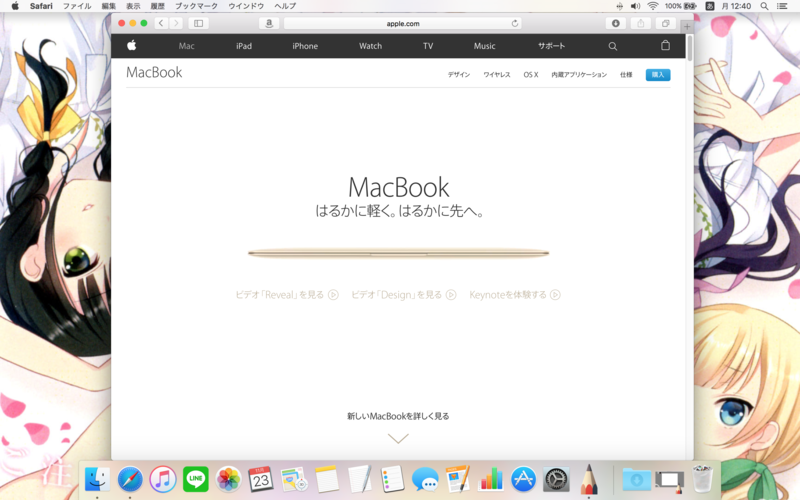800x500 pixels.
Task: Open the Safari share button
Action: pos(641,23)
